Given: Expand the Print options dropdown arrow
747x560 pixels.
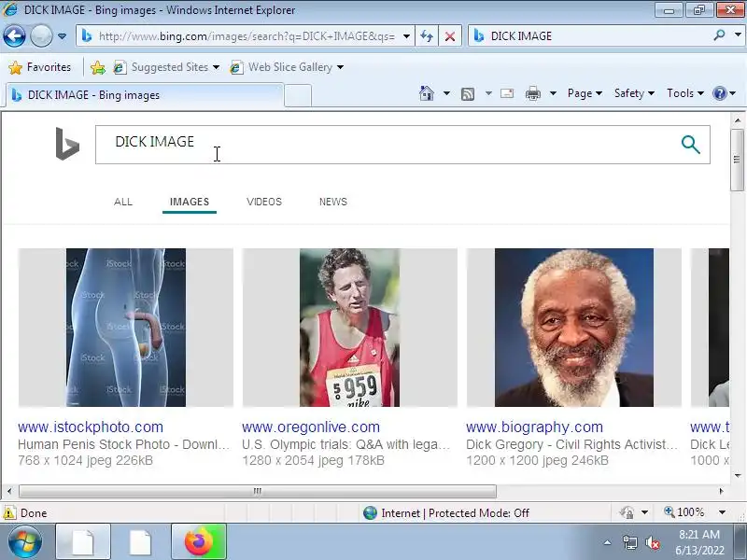Looking at the screenshot, I should [x=553, y=93].
